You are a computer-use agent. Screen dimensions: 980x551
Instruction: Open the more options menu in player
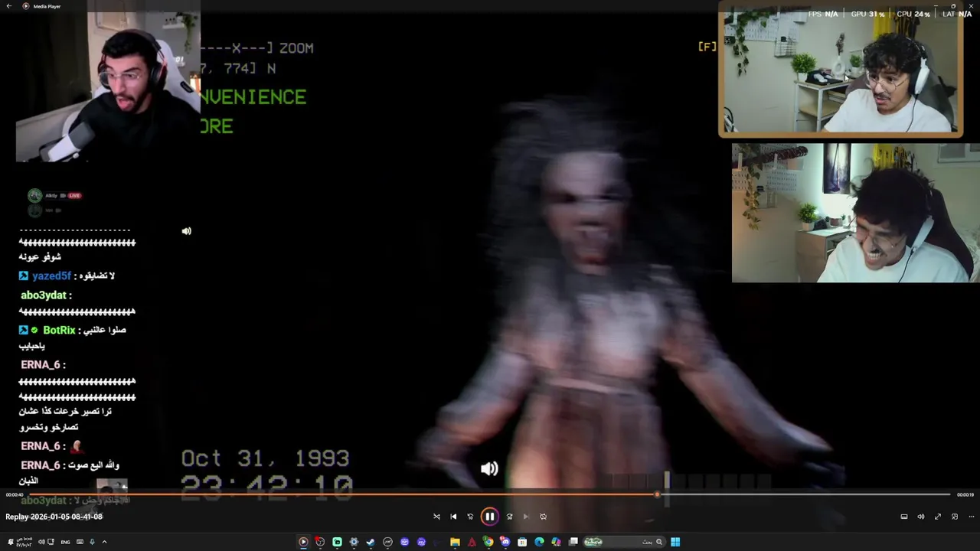971,517
